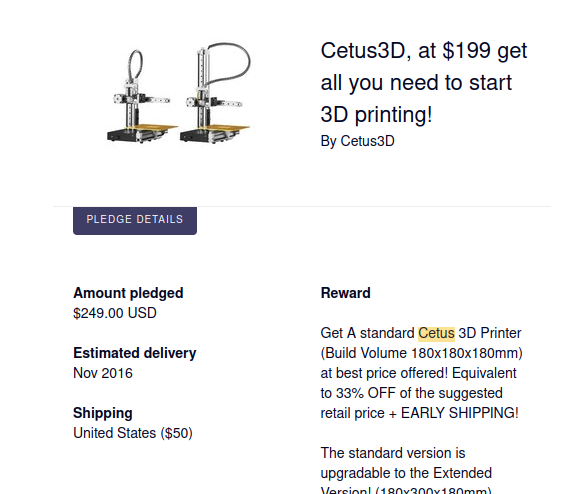The width and height of the screenshot is (584, 494).
Task: Click the Reward heading
Action: 346,293
